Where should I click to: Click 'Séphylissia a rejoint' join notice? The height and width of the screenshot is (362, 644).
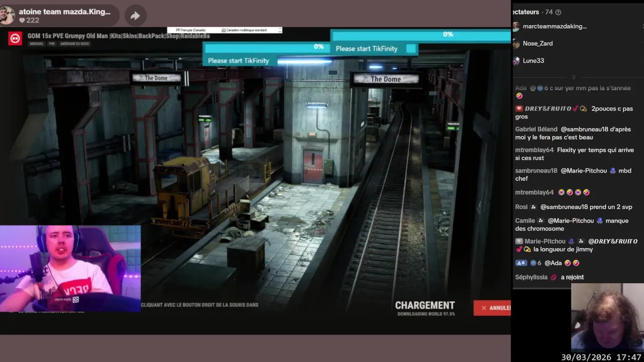click(x=549, y=277)
